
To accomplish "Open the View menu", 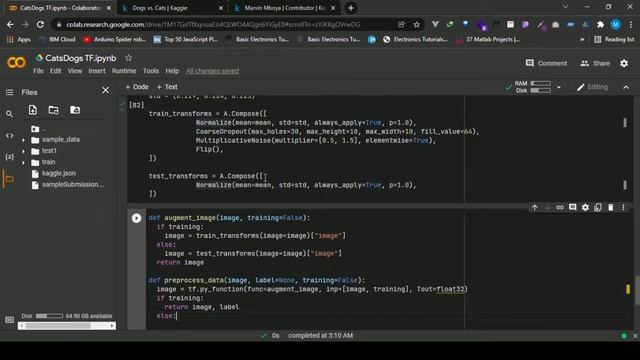I will click(x=75, y=71).
